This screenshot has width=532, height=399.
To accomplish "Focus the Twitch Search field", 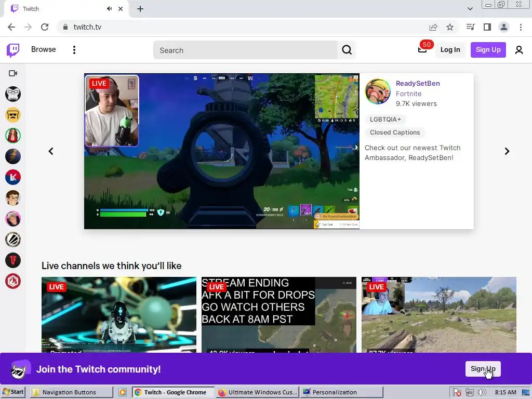I will (x=245, y=50).
